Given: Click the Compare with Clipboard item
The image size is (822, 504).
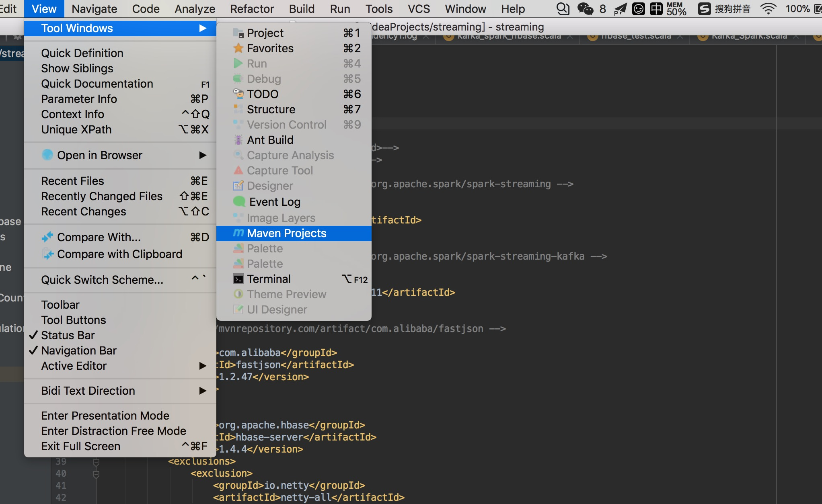Looking at the screenshot, I should click(x=119, y=254).
